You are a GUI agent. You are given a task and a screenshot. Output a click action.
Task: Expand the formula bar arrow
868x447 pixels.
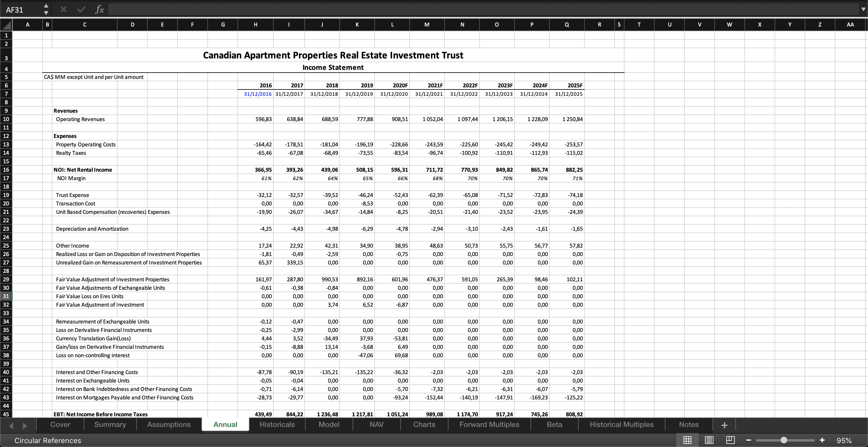pyautogui.click(x=863, y=9)
